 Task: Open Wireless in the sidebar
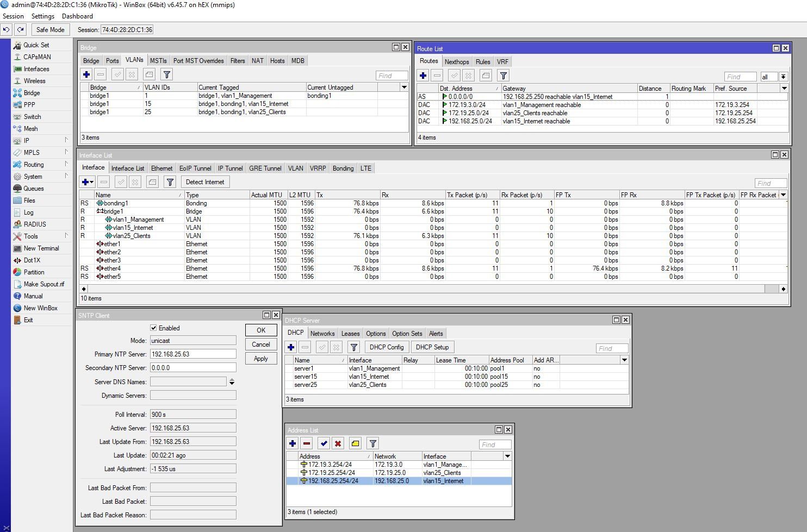click(x=34, y=81)
